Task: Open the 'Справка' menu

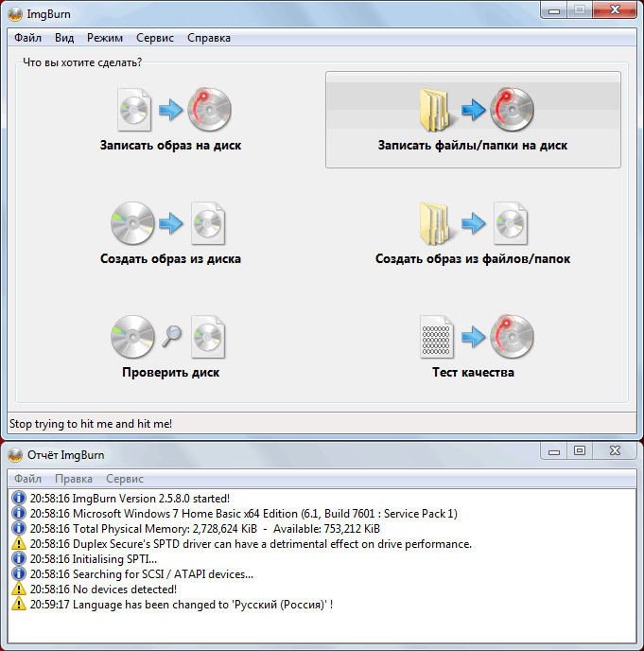Action: 209,38
